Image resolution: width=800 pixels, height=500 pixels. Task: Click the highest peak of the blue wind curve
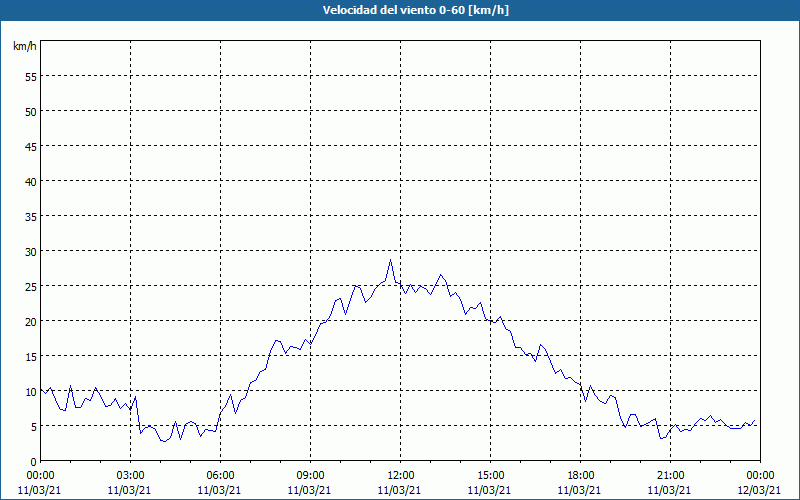[390, 260]
